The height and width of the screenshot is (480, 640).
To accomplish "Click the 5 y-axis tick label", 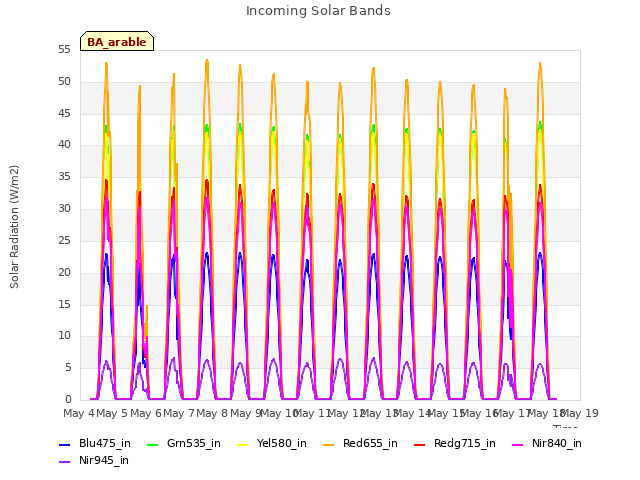I will click(68, 367).
